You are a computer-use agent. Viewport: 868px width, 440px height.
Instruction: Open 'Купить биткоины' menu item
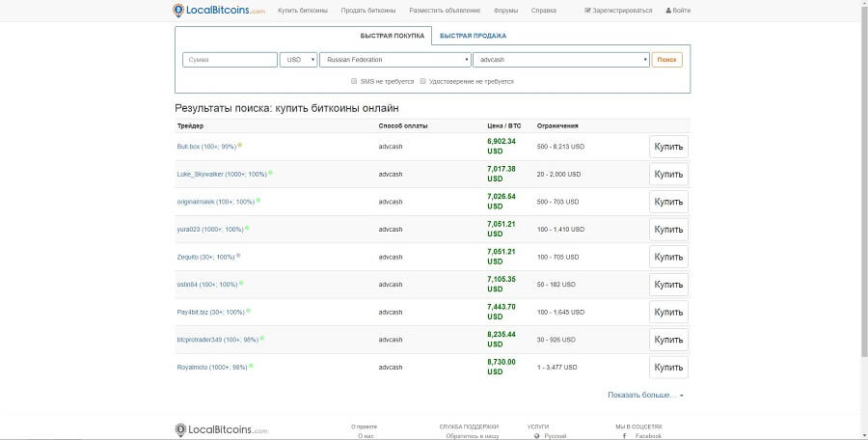pyautogui.click(x=303, y=11)
